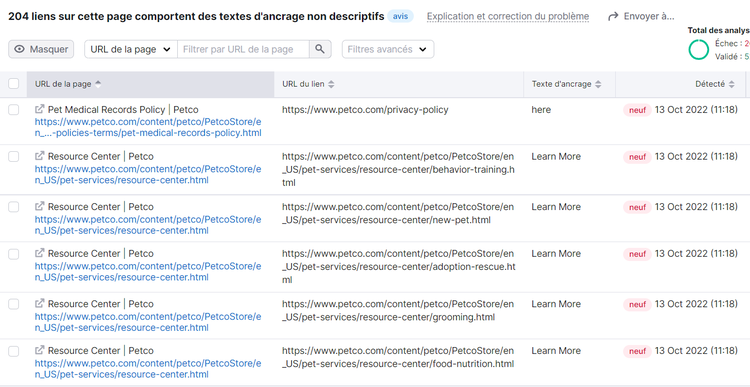Click the share arrow icon beside Envoyer à
This screenshot has width=750, height=387.
[x=613, y=17]
